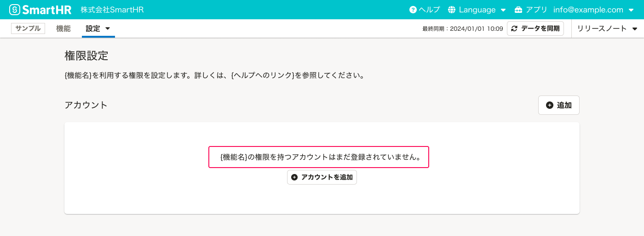Expand the Language dropdown arrow
Image resolution: width=644 pixels, height=236 pixels.
pos(503,10)
